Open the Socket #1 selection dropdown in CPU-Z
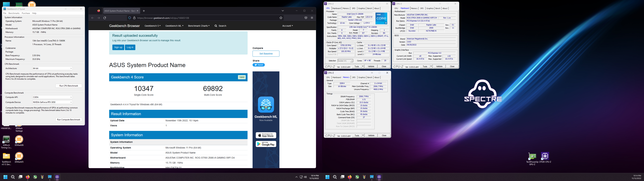 coord(345,61)
